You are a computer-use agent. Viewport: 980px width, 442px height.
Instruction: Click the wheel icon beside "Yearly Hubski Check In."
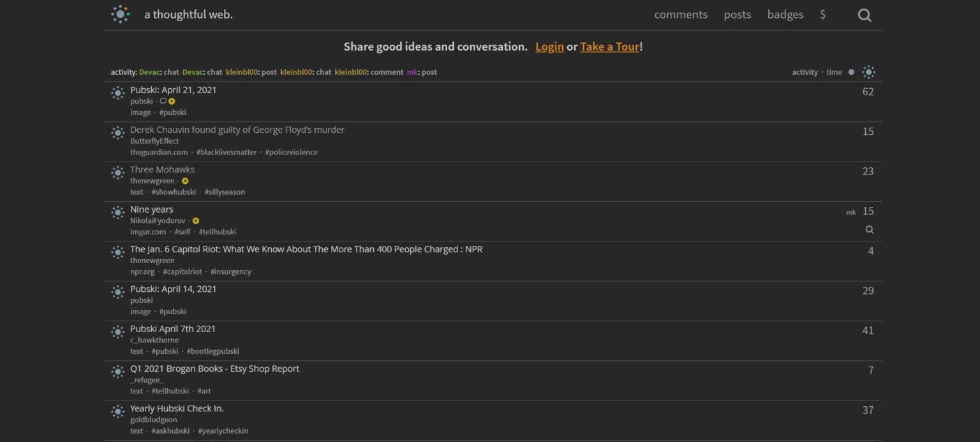click(117, 411)
